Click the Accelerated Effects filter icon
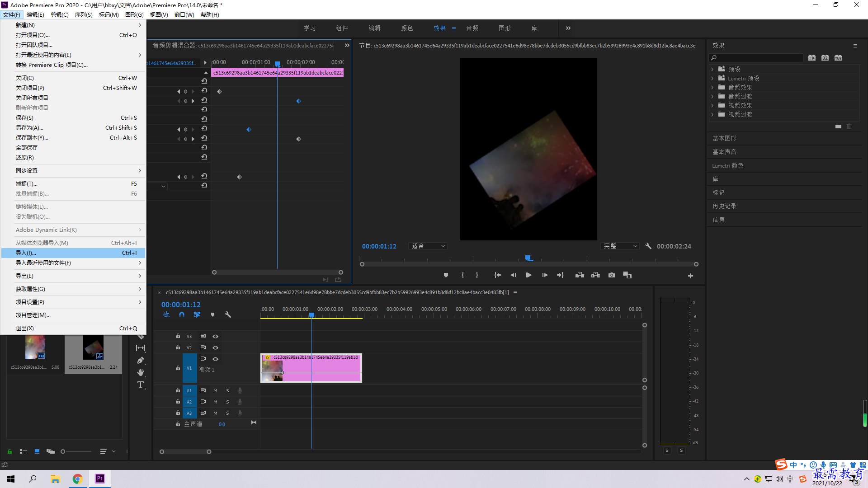This screenshot has width=868, height=488. 812,58
